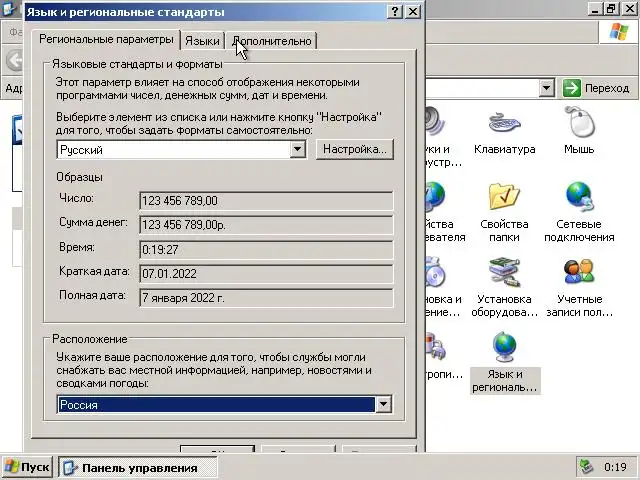
Task: Click the Языковые стандарты и форматы group label
Action: click(137, 64)
